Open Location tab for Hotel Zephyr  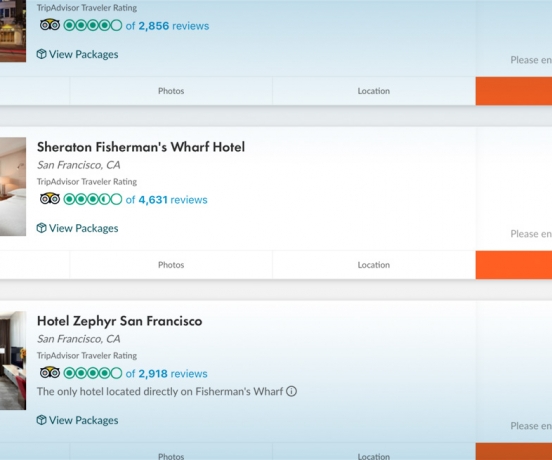click(374, 452)
